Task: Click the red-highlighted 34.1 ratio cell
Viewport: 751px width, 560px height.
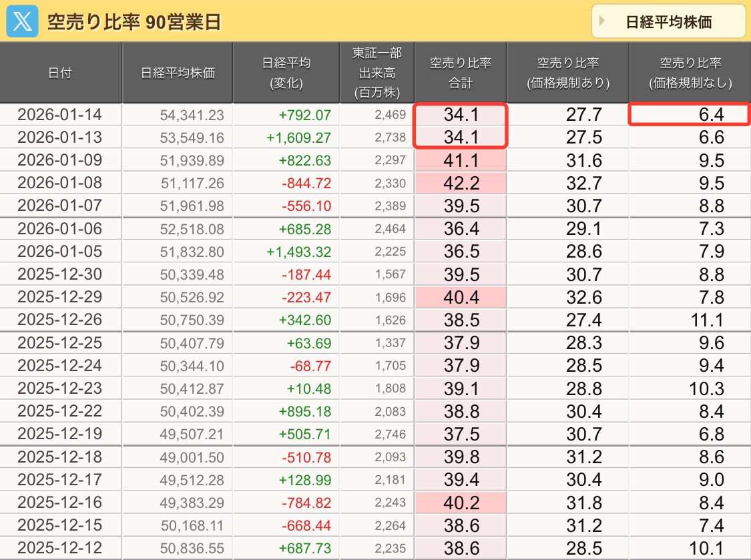Action: [x=461, y=113]
